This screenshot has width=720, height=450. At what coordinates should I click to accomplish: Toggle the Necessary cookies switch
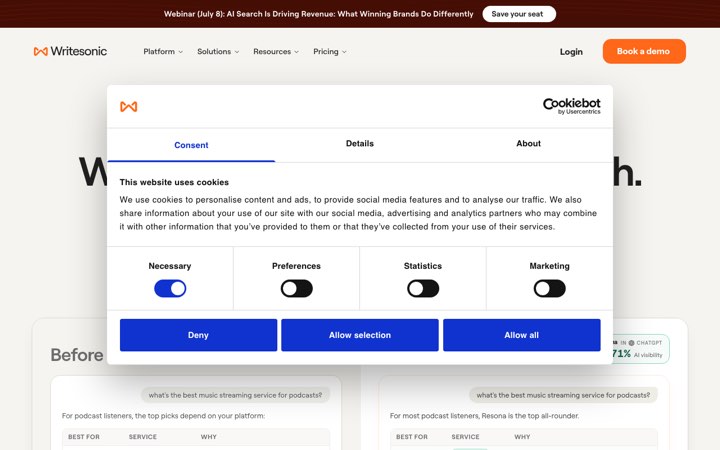click(170, 288)
